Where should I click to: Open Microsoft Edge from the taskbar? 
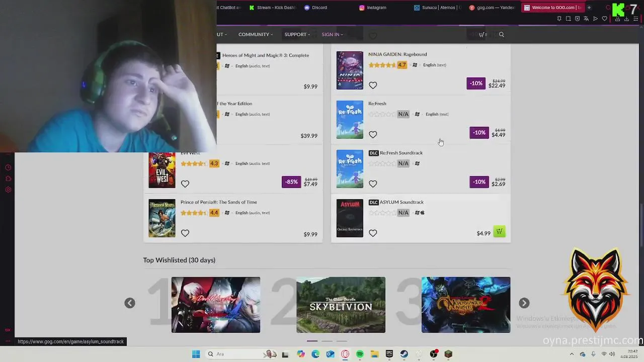[x=315, y=354]
